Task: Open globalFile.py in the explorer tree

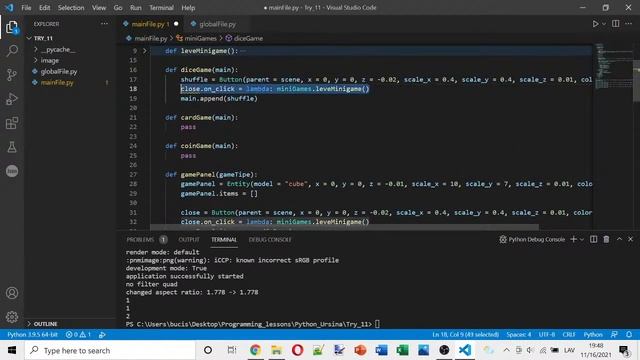Action: (59, 71)
